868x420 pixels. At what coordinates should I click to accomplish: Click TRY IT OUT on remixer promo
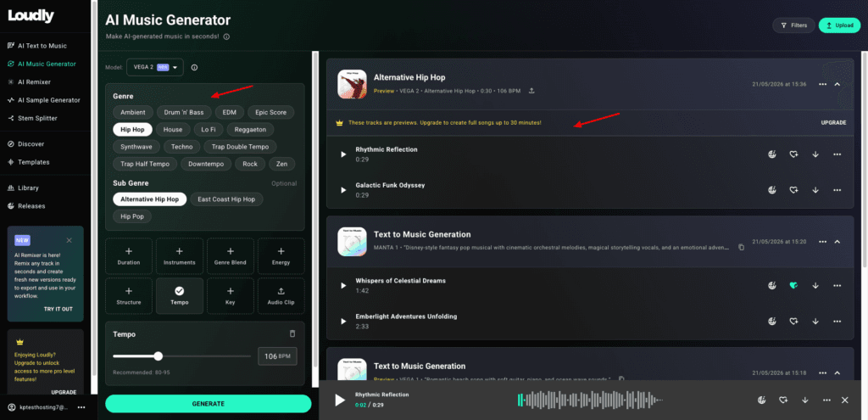tap(58, 309)
